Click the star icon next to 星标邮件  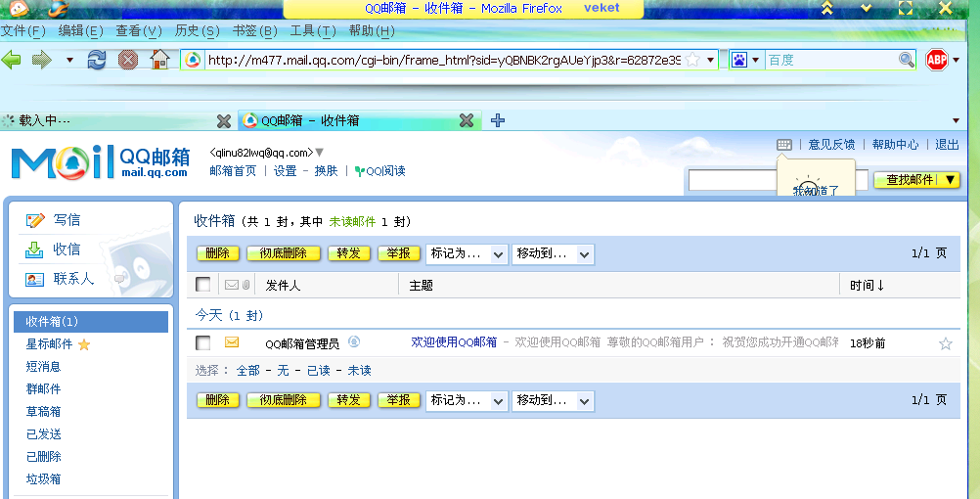point(84,344)
